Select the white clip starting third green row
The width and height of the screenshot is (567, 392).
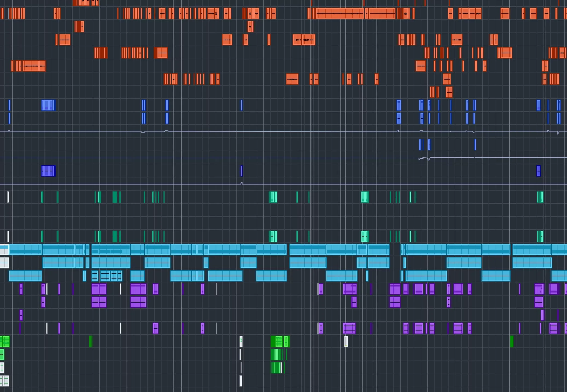tap(2, 368)
